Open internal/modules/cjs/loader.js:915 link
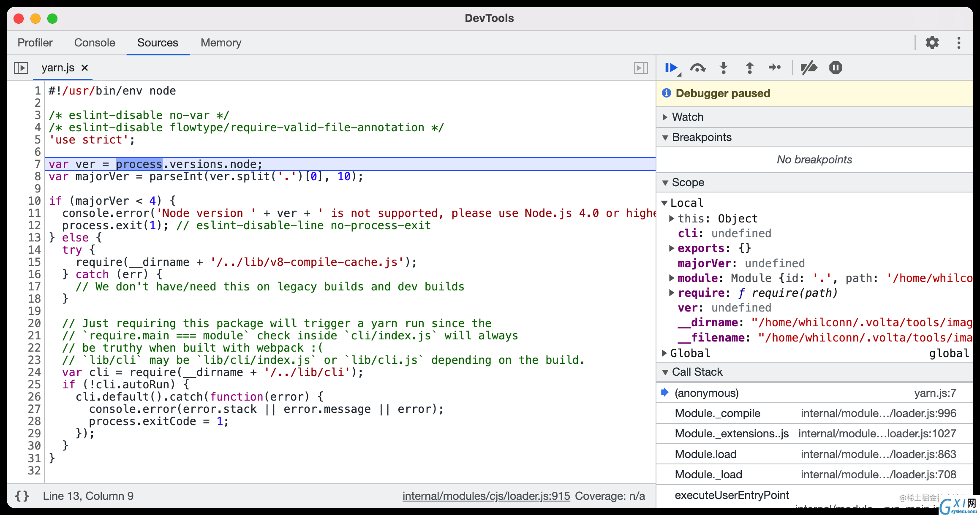Image resolution: width=980 pixels, height=515 pixels. [x=486, y=496]
